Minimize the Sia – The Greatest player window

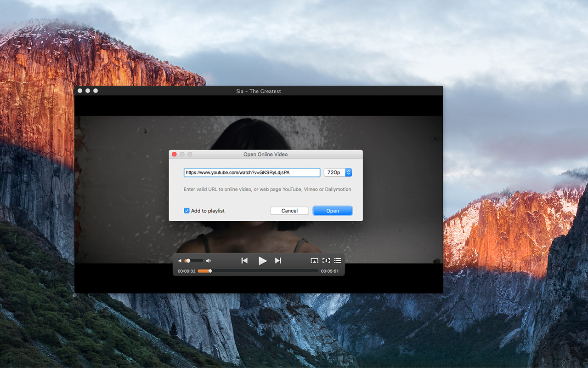click(x=88, y=91)
